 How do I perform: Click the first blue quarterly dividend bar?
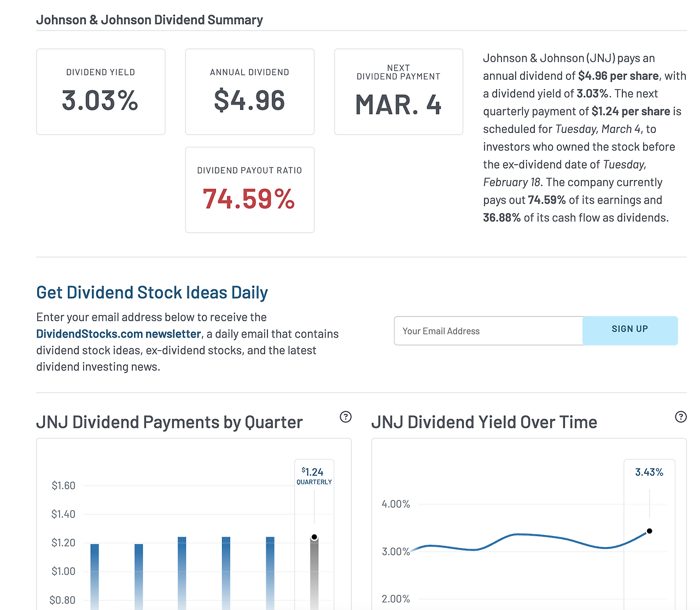95,577
